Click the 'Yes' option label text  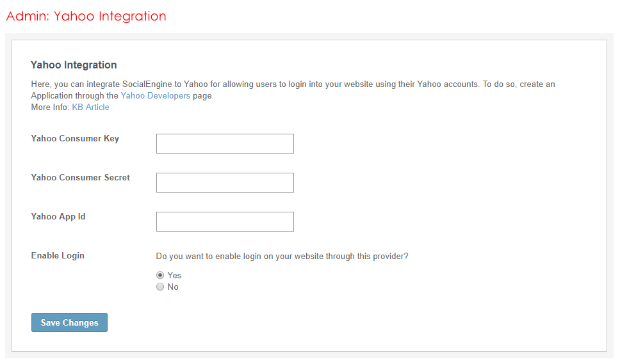click(x=174, y=276)
